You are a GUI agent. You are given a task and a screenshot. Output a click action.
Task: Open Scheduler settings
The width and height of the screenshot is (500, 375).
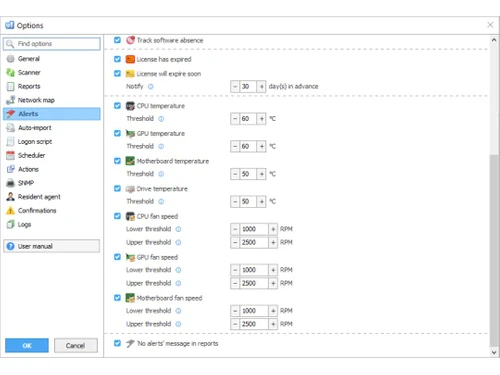pyautogui.click(x=52, y=155)
